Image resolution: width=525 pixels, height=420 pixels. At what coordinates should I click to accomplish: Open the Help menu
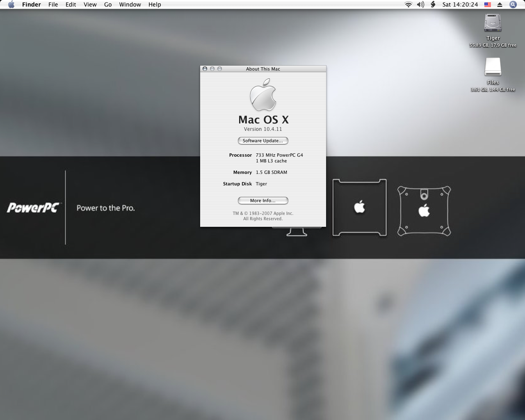pyautogui.click(x=155, y=5)
